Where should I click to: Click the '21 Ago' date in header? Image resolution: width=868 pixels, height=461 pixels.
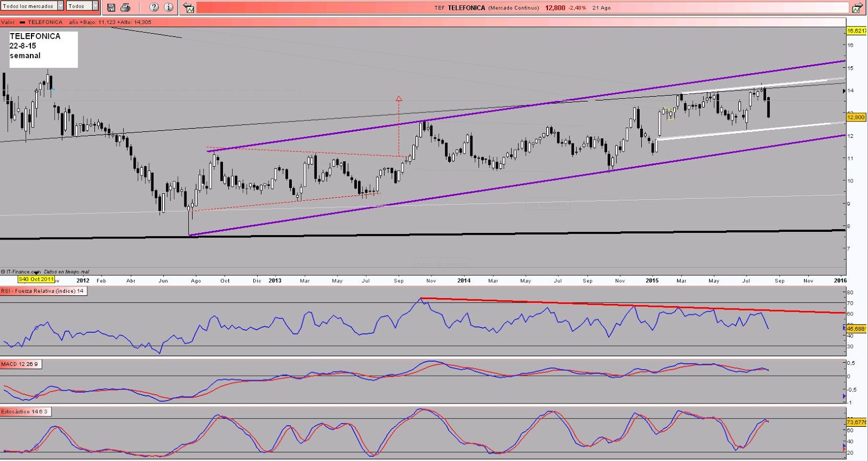click(x=602, y=8)
